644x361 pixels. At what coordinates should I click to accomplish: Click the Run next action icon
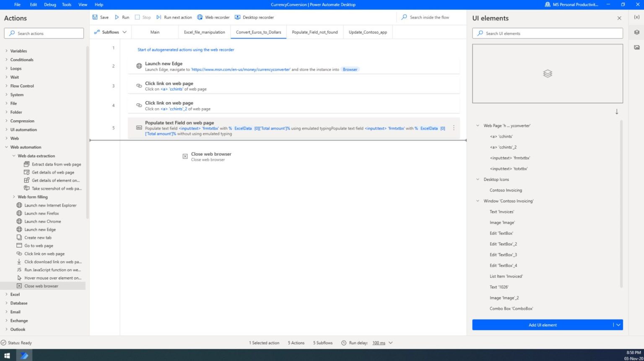pyautogui.click(x=159, y=17)
